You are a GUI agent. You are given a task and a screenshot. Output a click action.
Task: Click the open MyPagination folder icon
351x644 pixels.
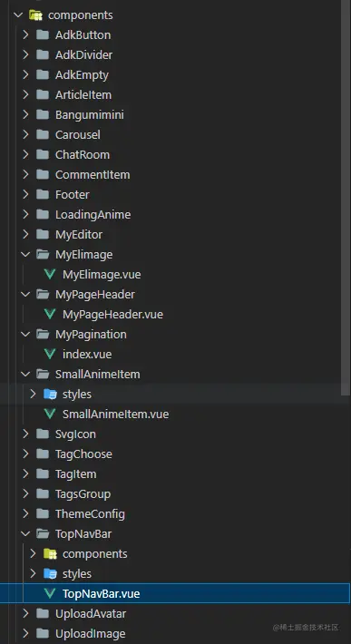pyautogui.click(x=43, y=335)
